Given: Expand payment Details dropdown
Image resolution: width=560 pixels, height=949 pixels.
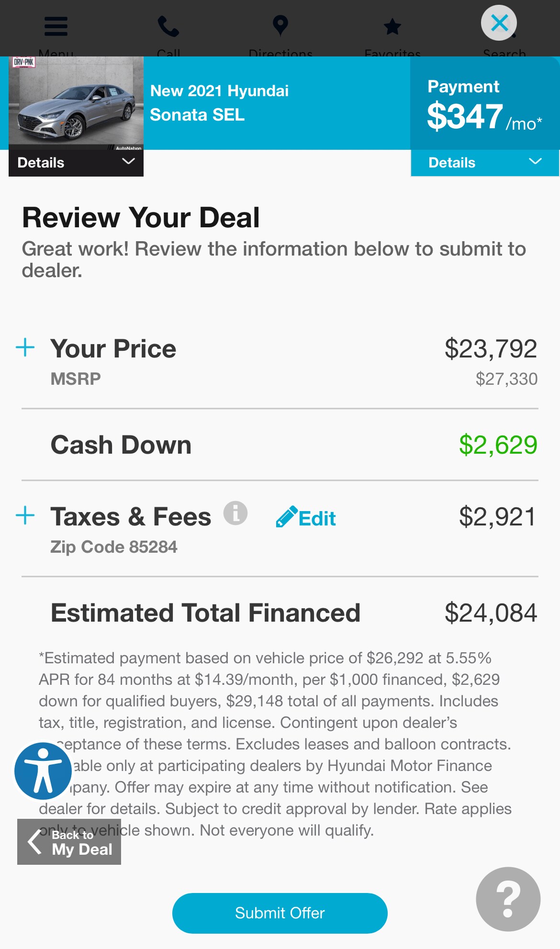Looking at the screenshot, I should 484,163.
